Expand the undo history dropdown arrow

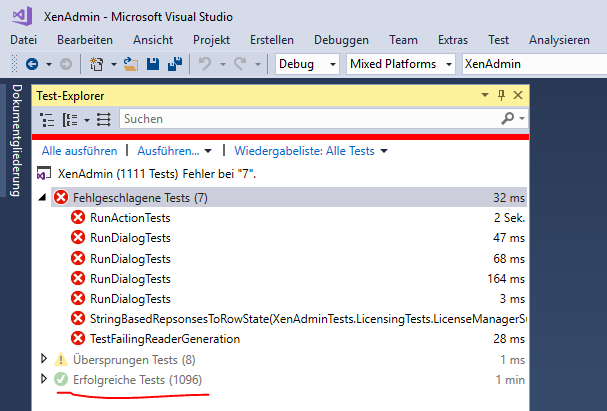[x=223, y=64]
